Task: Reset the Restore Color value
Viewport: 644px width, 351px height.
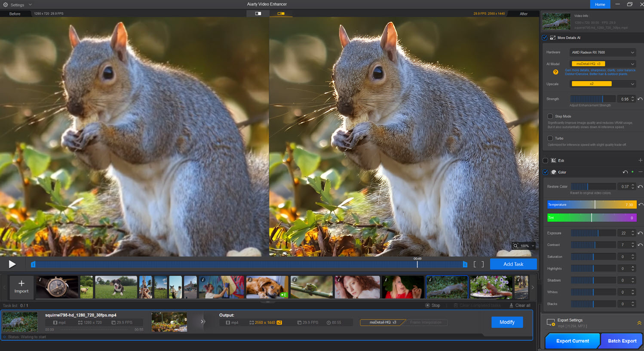Action: (640, 186)
